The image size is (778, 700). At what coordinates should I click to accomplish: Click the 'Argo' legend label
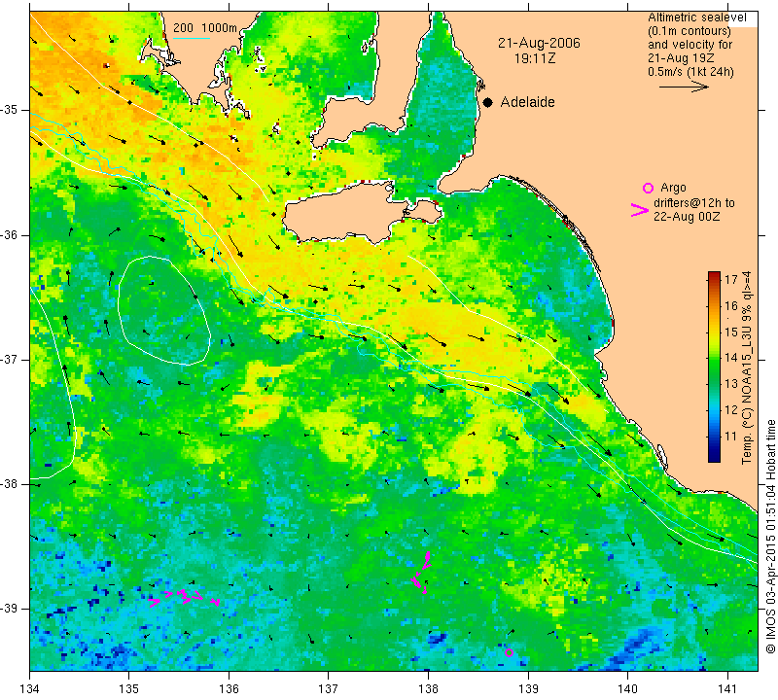(x=673, y=188)
